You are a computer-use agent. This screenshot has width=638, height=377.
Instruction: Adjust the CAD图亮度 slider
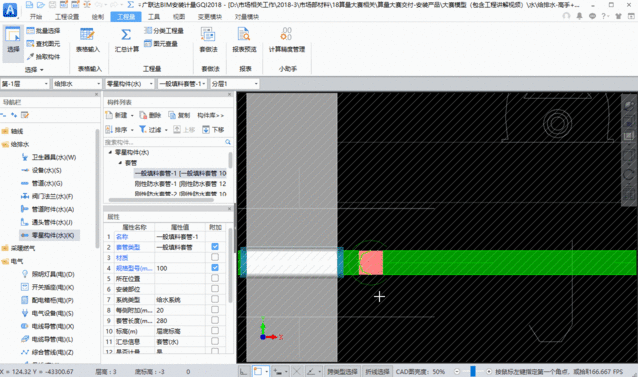click(472, 371)
